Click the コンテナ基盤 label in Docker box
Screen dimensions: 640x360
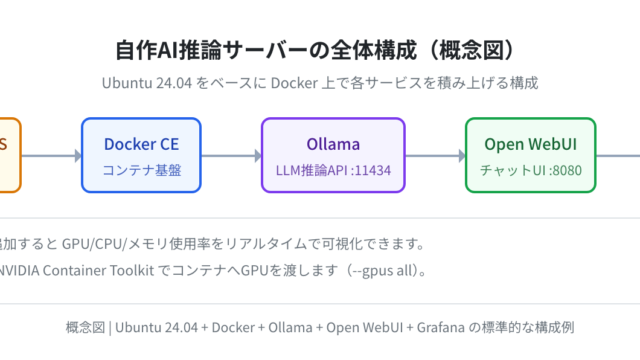pos(141,170)
